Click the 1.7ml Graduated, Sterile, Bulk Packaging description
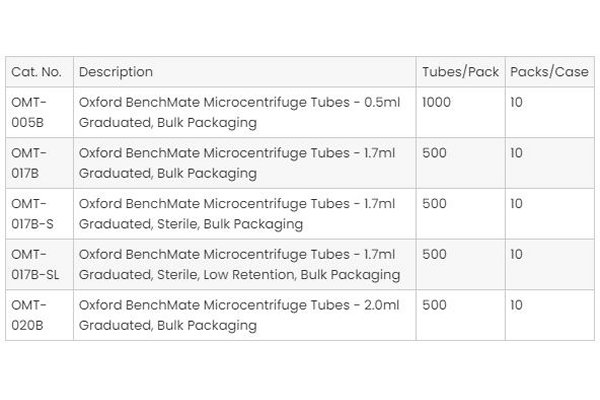The image size is (600, 400). [x=237, y=214]
